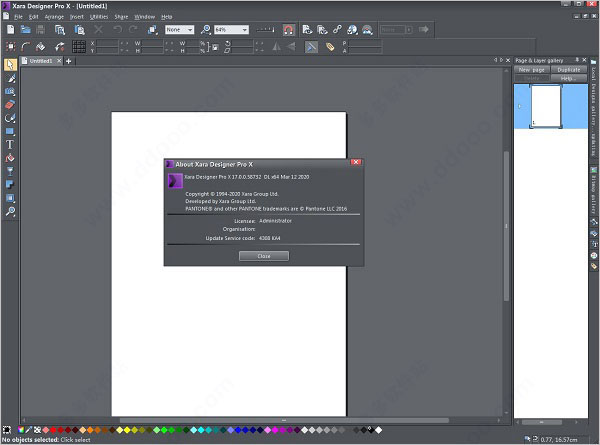Click the Flip horizontally icon

coord(276,47)
